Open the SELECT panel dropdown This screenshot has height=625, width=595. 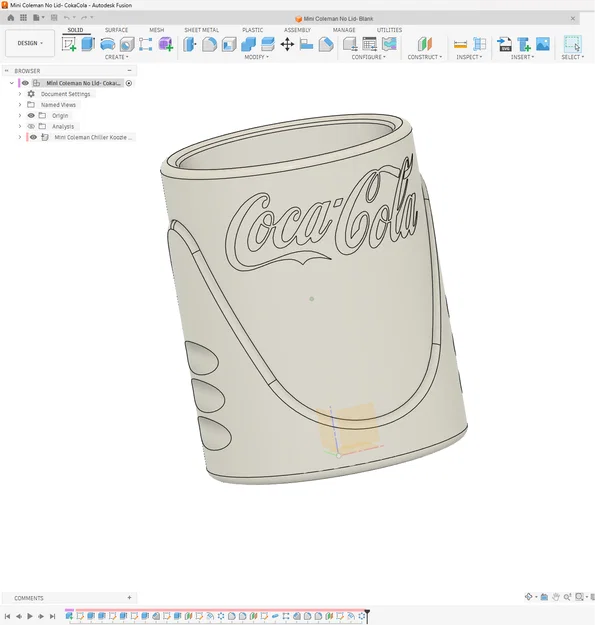point(573,57)
